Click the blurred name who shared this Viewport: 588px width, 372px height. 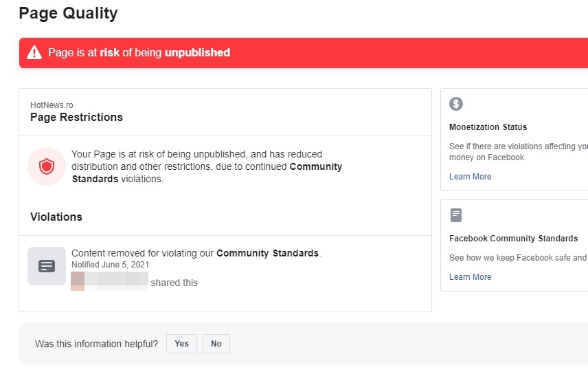click(110, 282)
